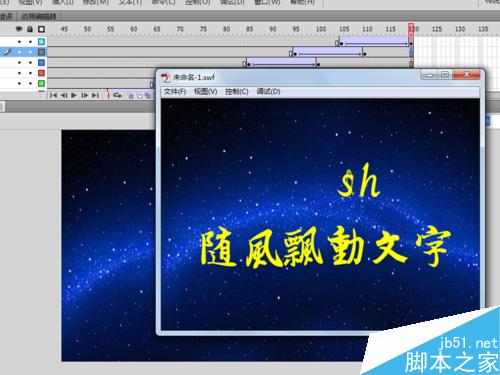Viewport: 500px width, 375px height.
Task: Toggle lock dot of the cyan layer
Action: [30, 42]
